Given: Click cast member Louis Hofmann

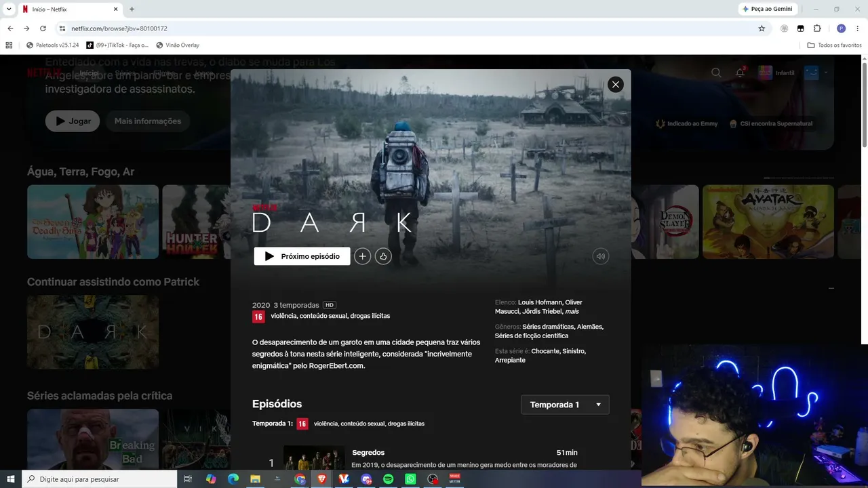Looking at the screenshot, I should point(540,302).
